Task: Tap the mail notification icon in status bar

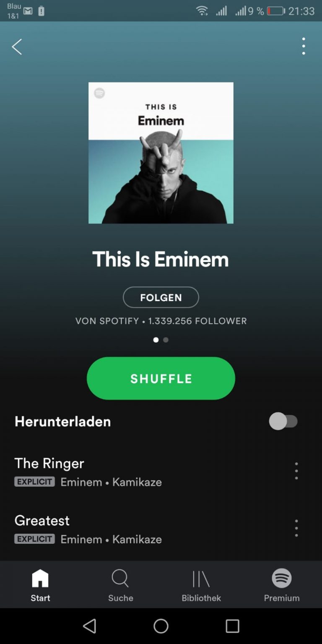Action: click(x=28, y=11)
